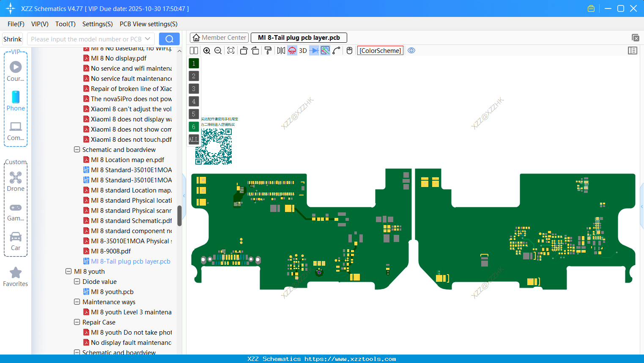Open the Tool(T) menu
644x363 pixels.
pos(66,24)
